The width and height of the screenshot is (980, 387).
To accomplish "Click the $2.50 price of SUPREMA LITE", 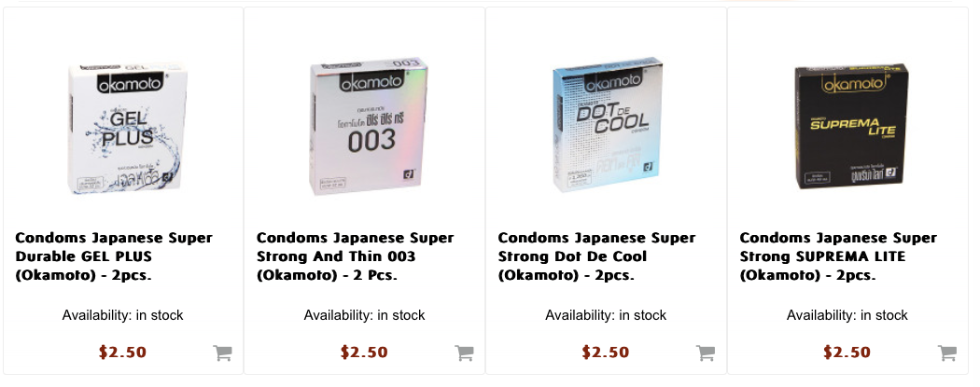I will point(847,352).
